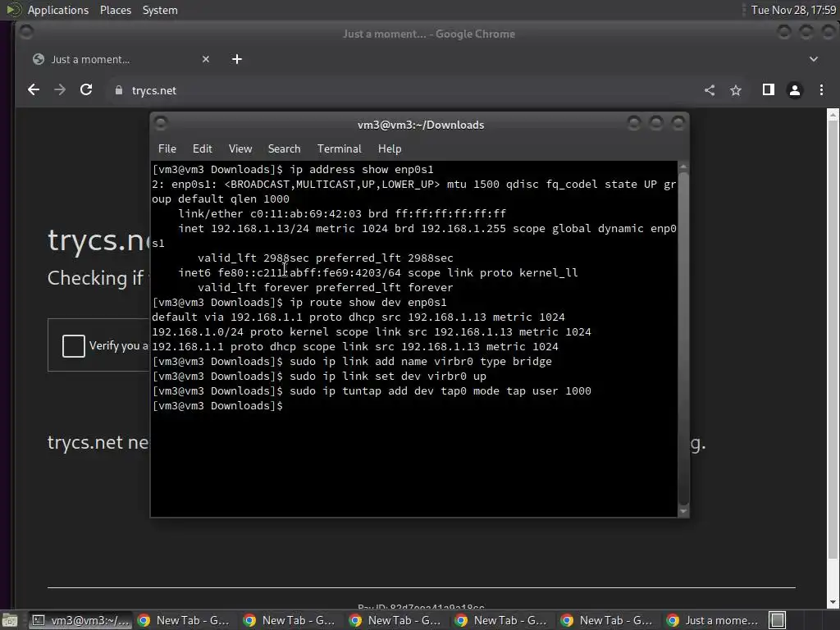Select the "Just a moment..." tab

point(121,59)
